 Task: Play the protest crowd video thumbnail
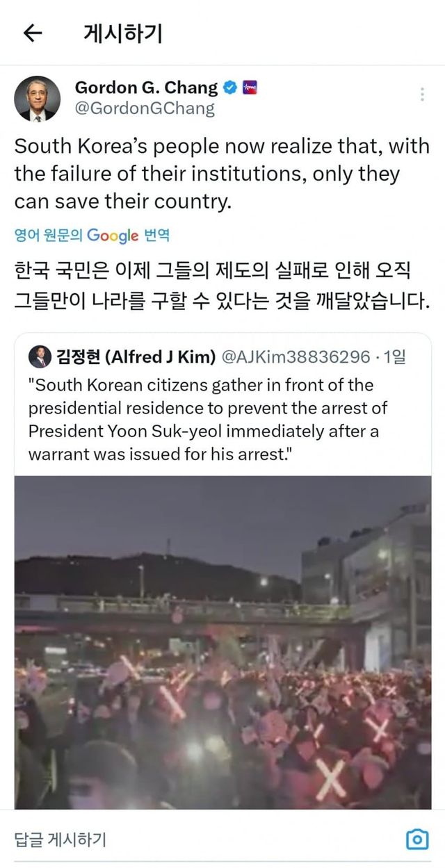coord(222,642)
